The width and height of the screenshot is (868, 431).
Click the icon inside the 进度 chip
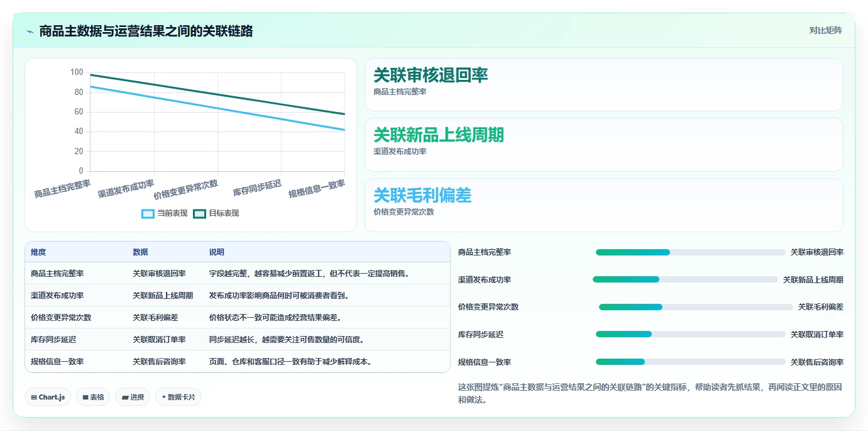[125, 398]
